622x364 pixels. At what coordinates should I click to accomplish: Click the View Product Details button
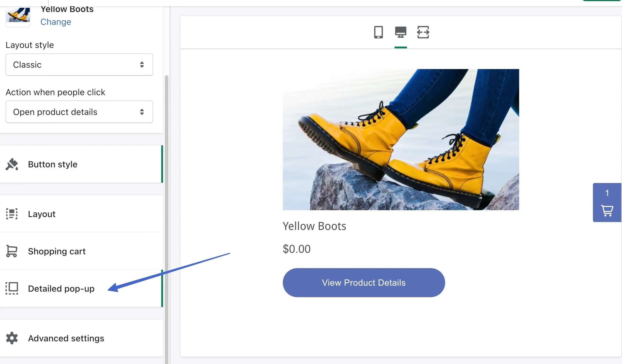pos(364,283)
